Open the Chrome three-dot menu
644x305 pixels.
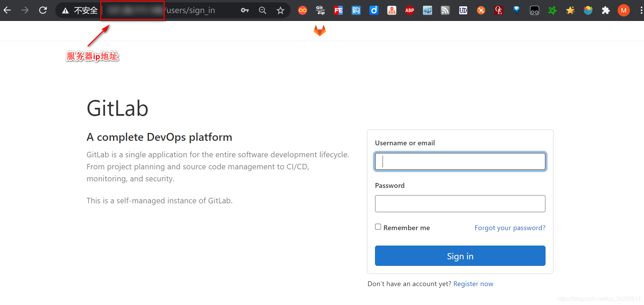click(x=641, y=10)
